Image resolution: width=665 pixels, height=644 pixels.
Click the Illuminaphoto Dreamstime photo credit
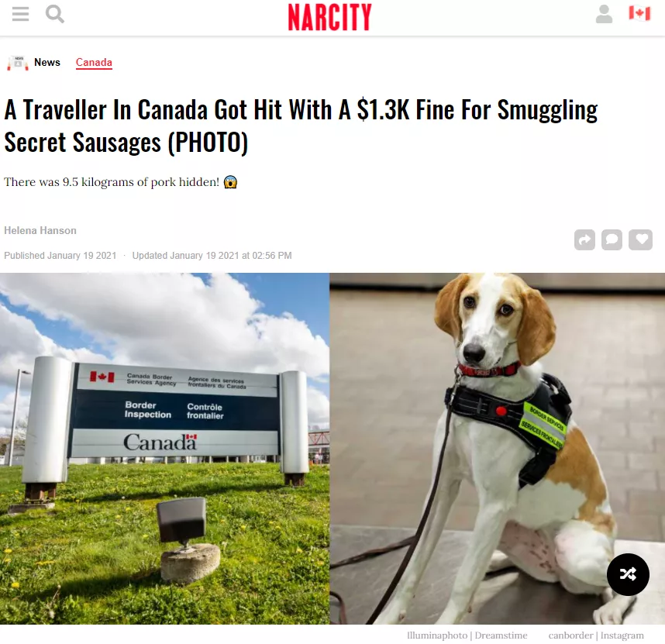click(x=467, y=635)
